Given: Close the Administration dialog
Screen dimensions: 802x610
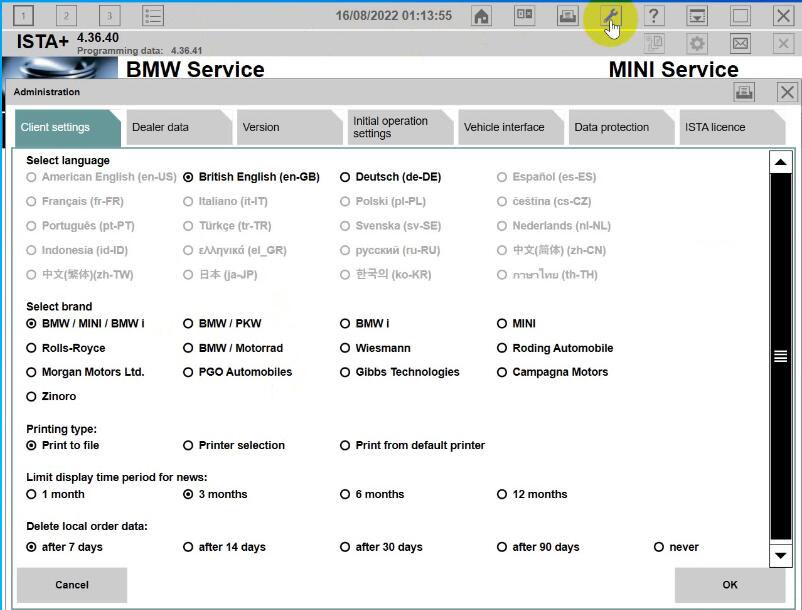Looking at the screenshot, I should pos(787,93).
